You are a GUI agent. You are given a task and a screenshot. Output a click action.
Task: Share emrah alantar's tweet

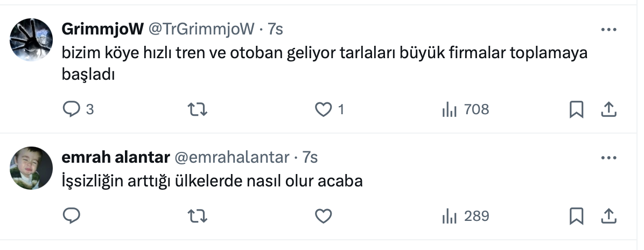(x=608, y=216)
